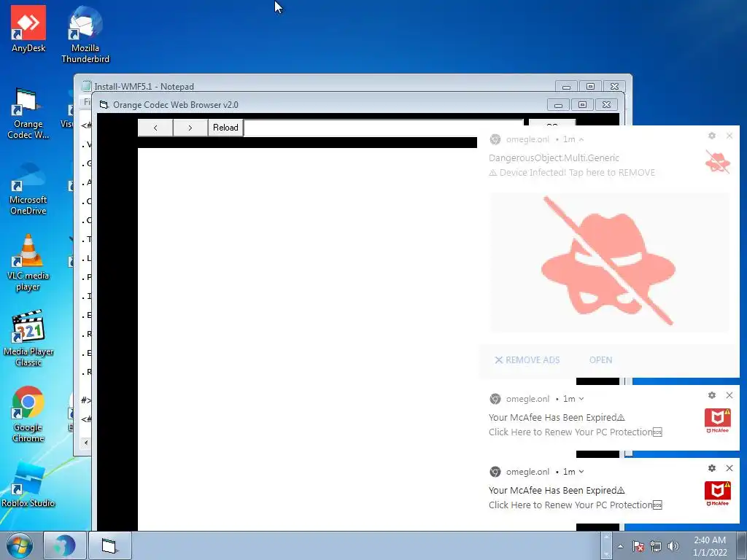Launch Orange Codec W... desktop shortcut
747x560 pixels.
pos(28,114)
